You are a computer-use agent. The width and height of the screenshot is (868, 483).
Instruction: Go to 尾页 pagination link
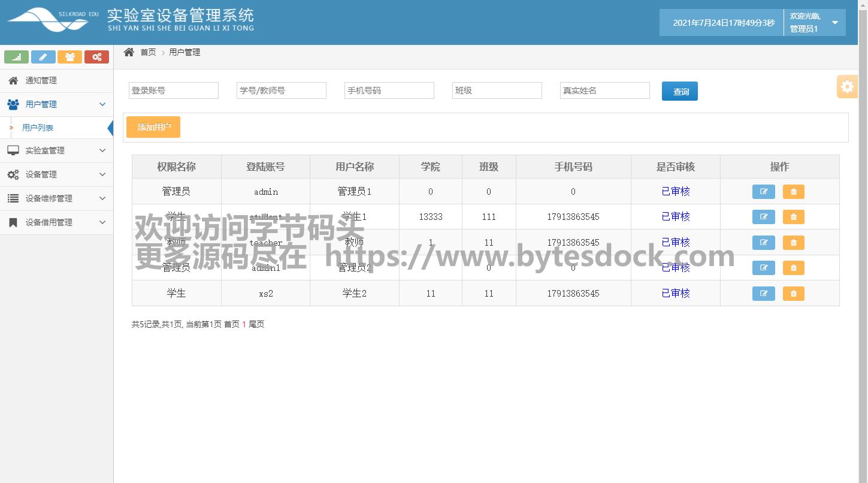(x=256, y=324)
